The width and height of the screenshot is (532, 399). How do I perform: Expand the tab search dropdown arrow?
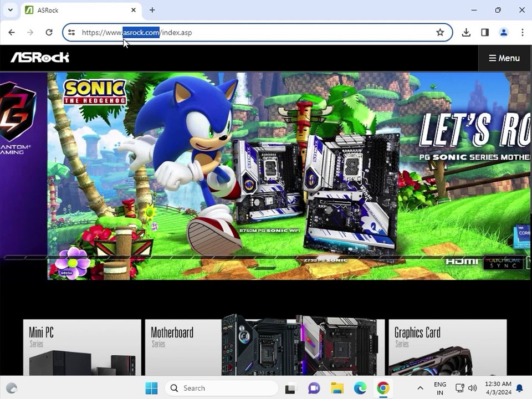[10, 10]
